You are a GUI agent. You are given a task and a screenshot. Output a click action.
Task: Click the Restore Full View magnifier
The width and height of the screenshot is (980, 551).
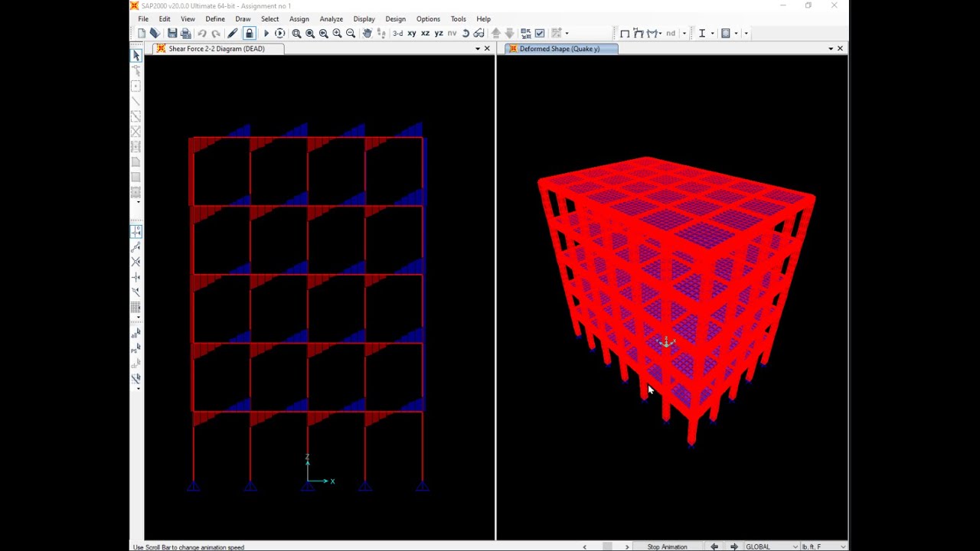(310, 33)
